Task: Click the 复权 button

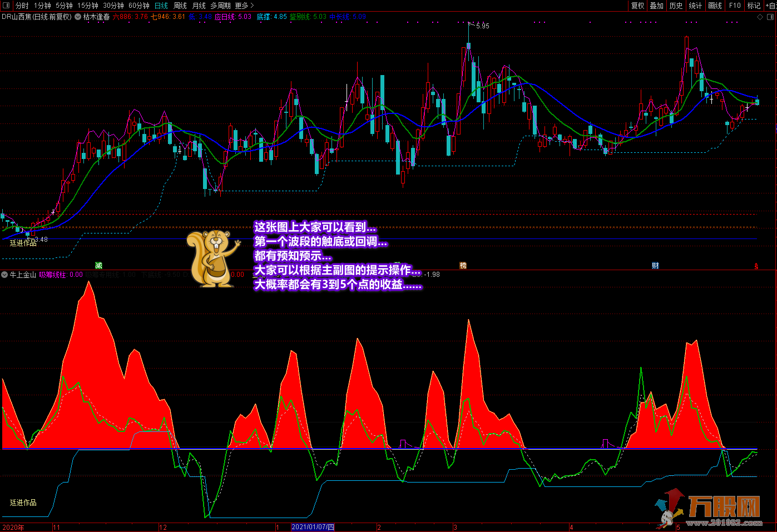Action: 637,6
